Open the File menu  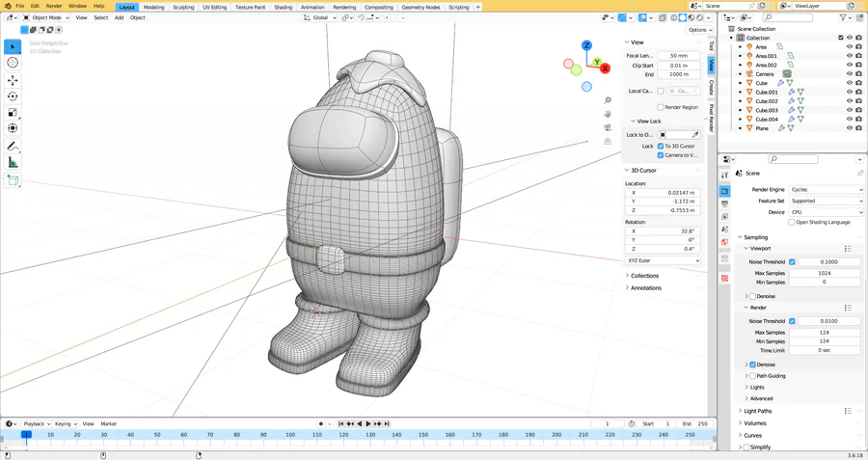(x=20, y=6)
